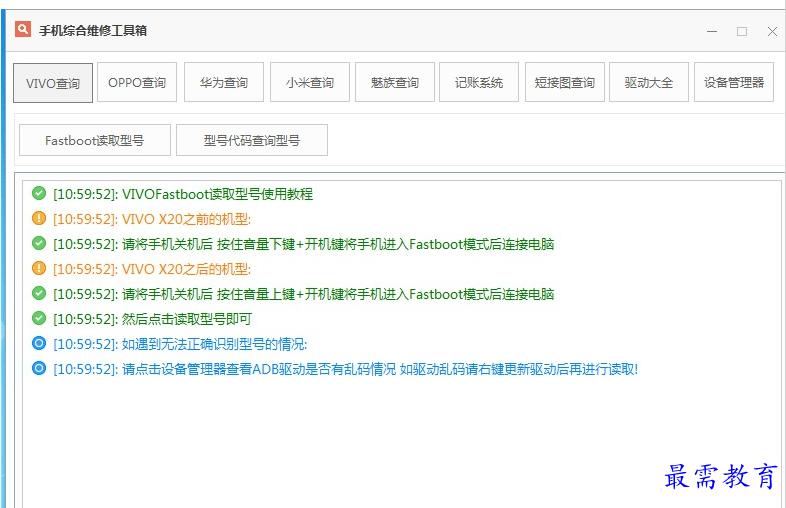This screenshot has height=508, width=786.
Task: Go to 魅族查询 tab
Action: [395, 82]
